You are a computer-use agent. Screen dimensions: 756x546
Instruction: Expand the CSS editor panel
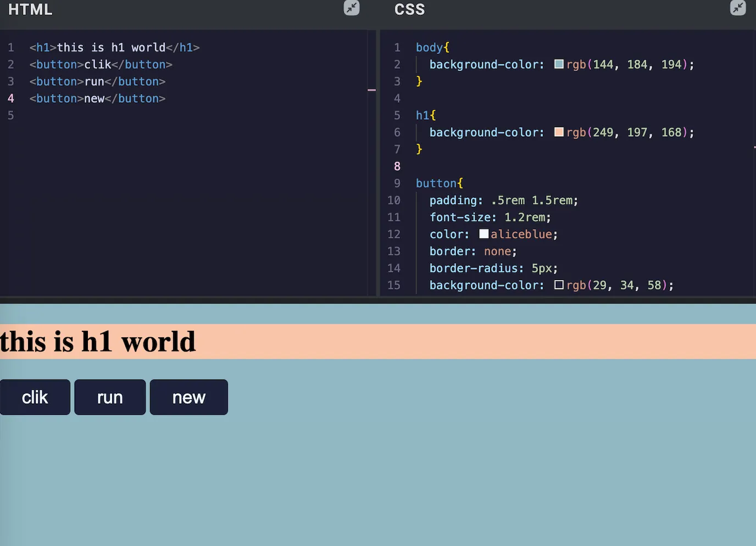coord(738,8)
